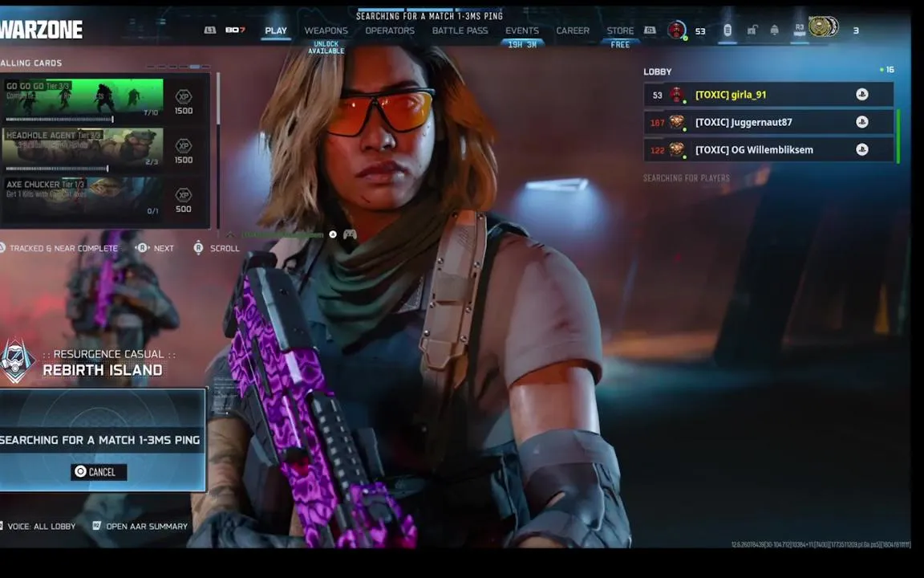This screenshot has width=924, height=578.
Task: Switch to the CAREER tab
Action: pos(572,31)
